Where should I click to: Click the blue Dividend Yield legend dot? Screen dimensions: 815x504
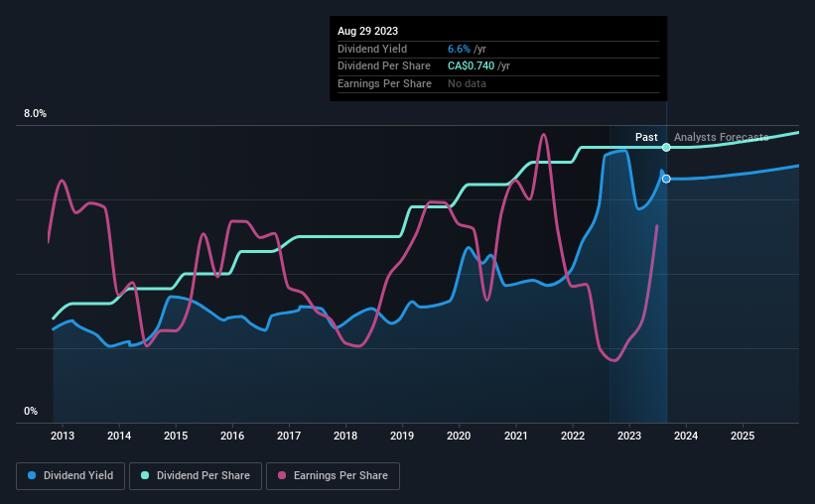[x=32, y=475]
